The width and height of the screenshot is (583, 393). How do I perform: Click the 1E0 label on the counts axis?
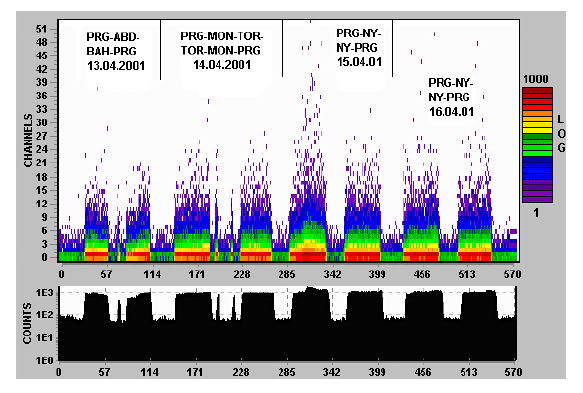(x=45, y=360)
